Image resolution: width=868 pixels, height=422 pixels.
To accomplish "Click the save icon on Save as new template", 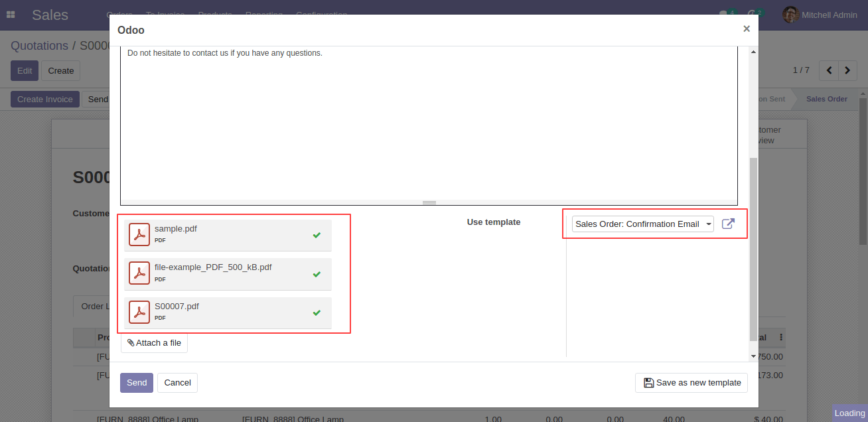I will click(648, 382).
